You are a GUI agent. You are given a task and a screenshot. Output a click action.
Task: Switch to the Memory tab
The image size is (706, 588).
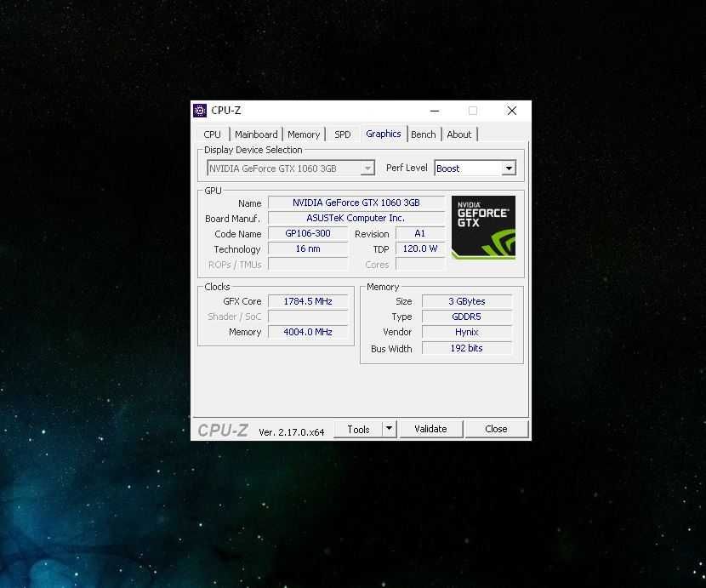point(304,134)
